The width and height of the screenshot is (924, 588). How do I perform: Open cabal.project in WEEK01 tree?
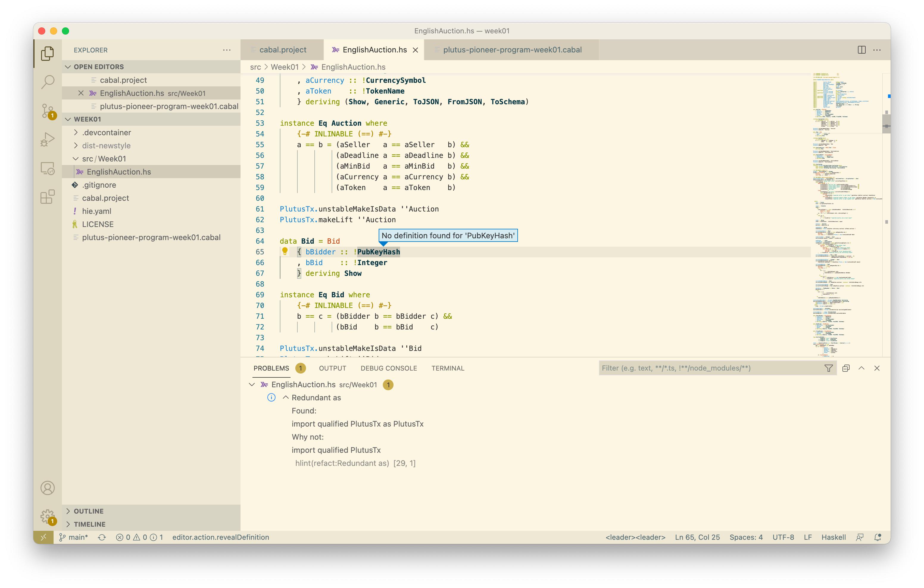coord(151,198)
